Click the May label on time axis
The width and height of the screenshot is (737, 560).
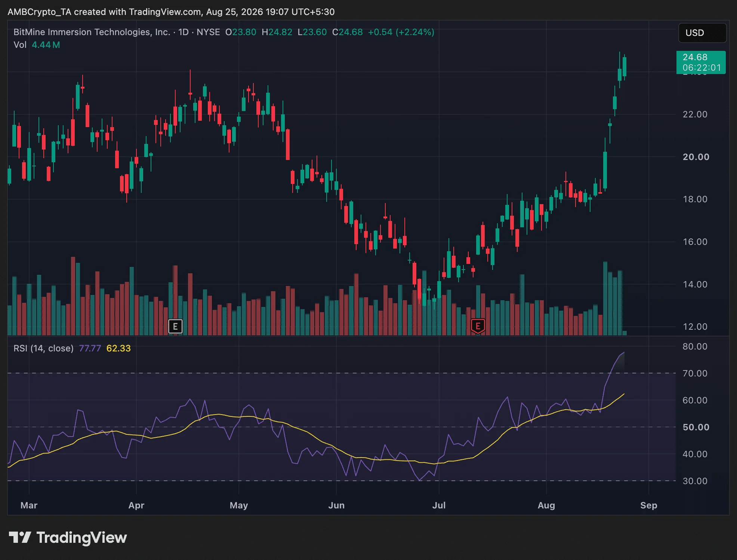[239, 505]
